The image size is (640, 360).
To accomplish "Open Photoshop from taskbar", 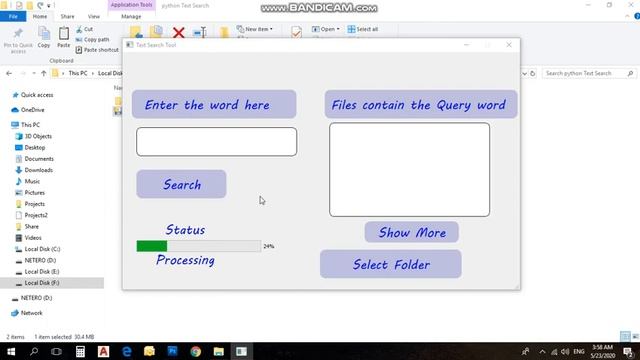I will click(173, 351).
